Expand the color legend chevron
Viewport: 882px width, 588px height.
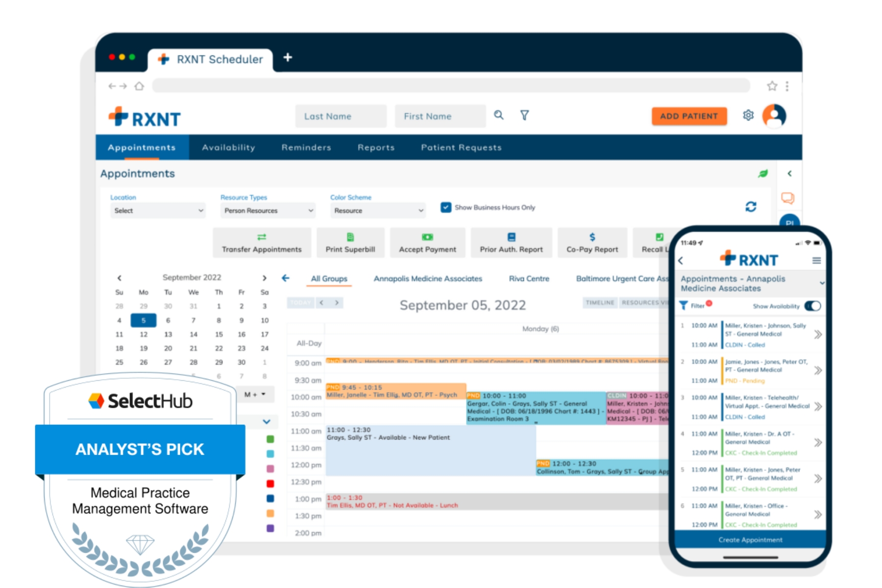click(x=267, y=421)
